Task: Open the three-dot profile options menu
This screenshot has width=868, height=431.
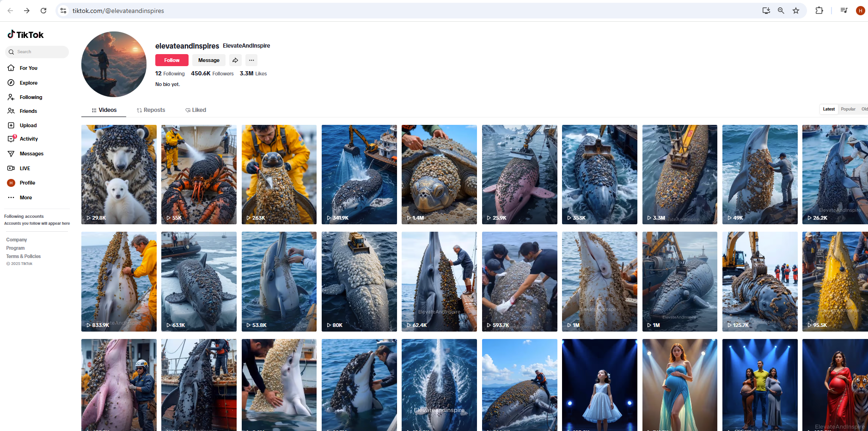Action: coord(251,60)
